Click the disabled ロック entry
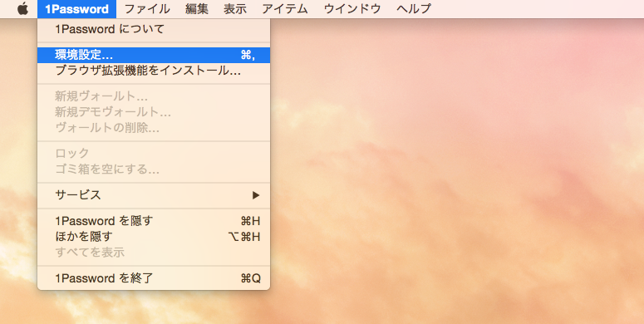644x324 pixels. pyautogui.click(x=154, y=154)
